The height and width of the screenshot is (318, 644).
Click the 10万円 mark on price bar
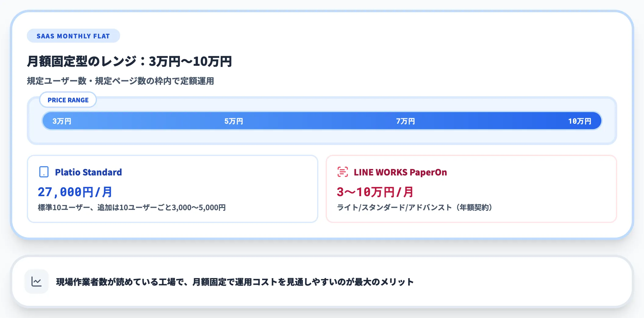point(579,121)
